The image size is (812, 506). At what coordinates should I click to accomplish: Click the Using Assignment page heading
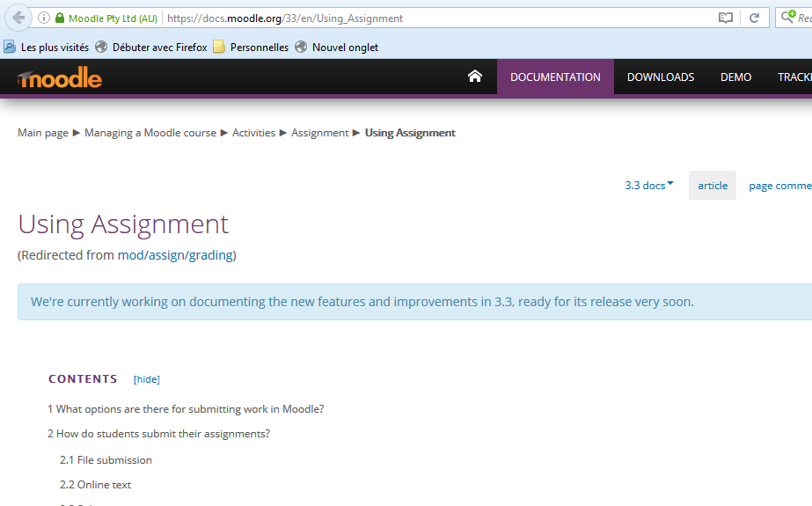tap(123, 224)
